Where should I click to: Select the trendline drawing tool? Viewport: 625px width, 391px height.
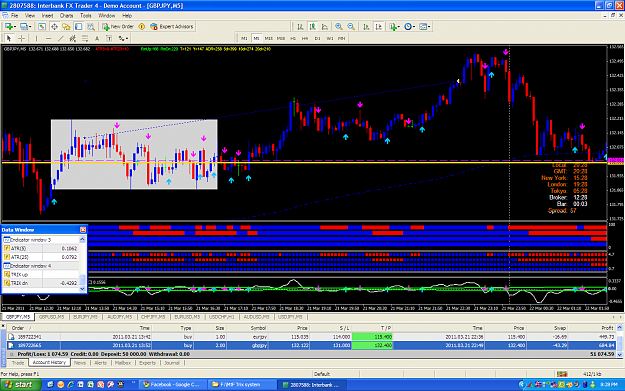point(61,38)
